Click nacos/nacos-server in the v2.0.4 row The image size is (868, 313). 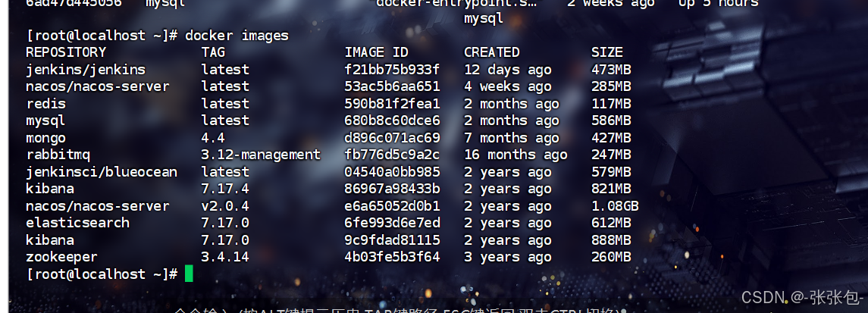point(98,206)
